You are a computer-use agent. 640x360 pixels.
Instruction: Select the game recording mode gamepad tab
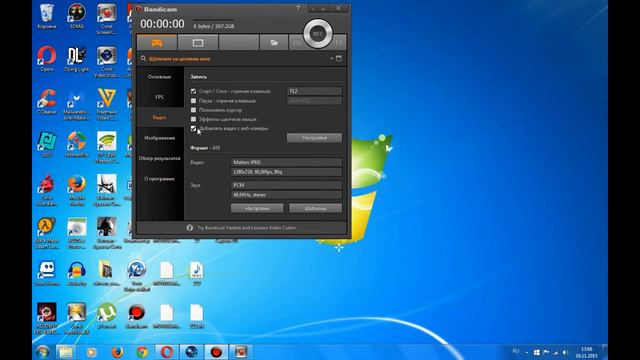[157, 42]
